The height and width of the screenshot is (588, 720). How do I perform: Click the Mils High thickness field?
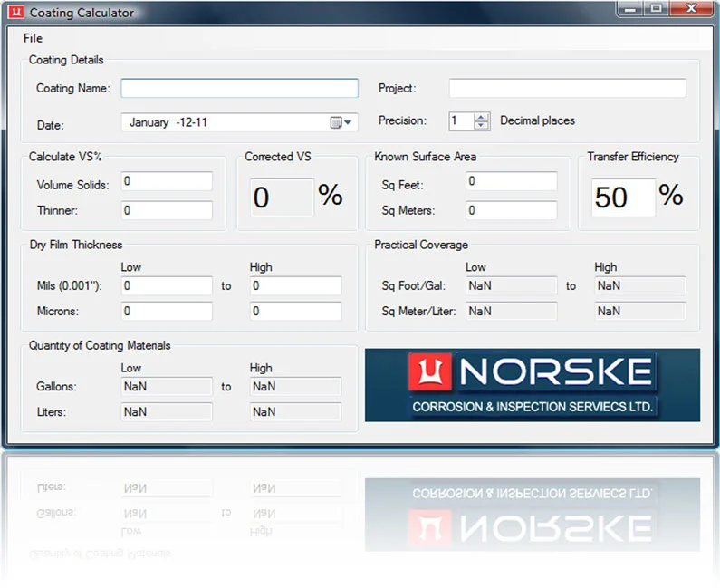point(295,286)
